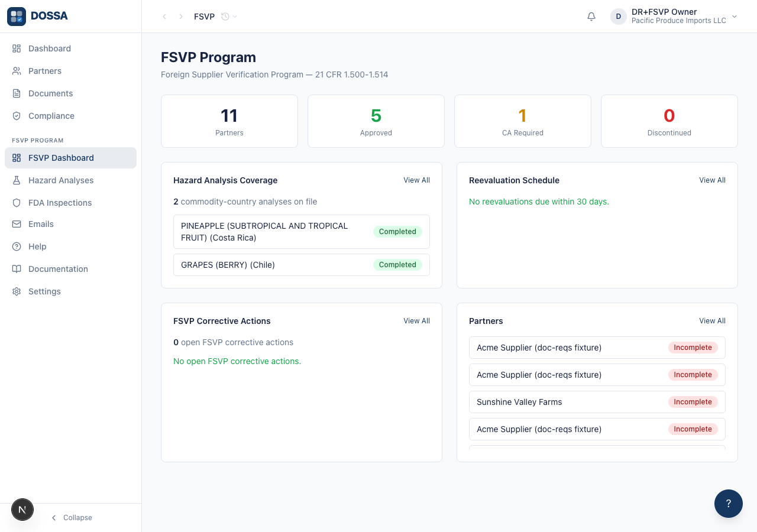Image resolution: width=757 pixels, height=532 pixels.
Task: Open the history clock dropdown
Action: coord(229,17)
